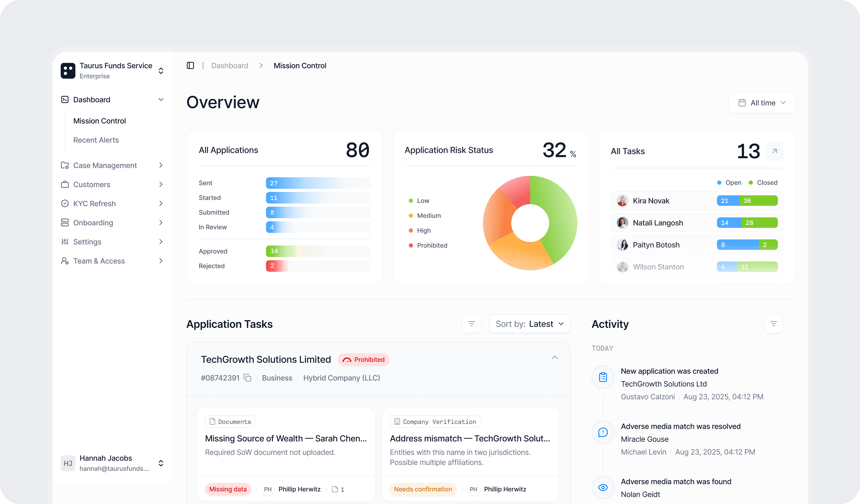Toggle the Closed legend in All Tasks
This screenshot has height=504, width=860.
763,182
